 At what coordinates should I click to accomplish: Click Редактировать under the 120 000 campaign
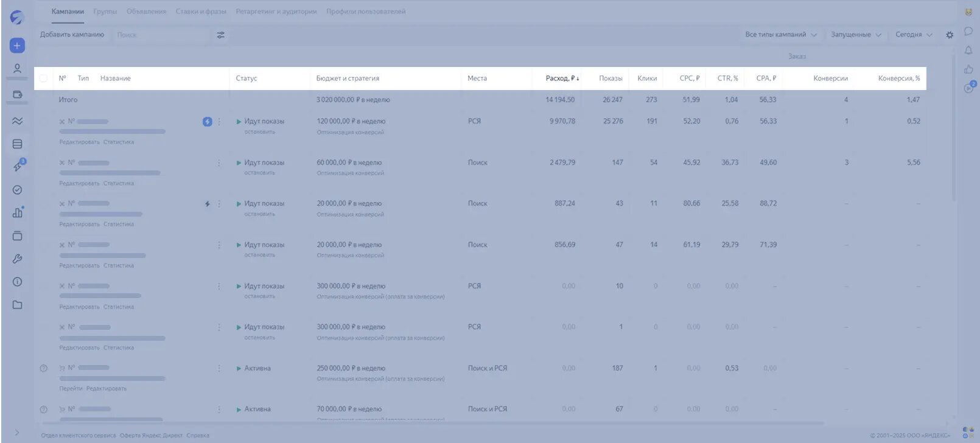pyautogui.click(x=79, y=142)
